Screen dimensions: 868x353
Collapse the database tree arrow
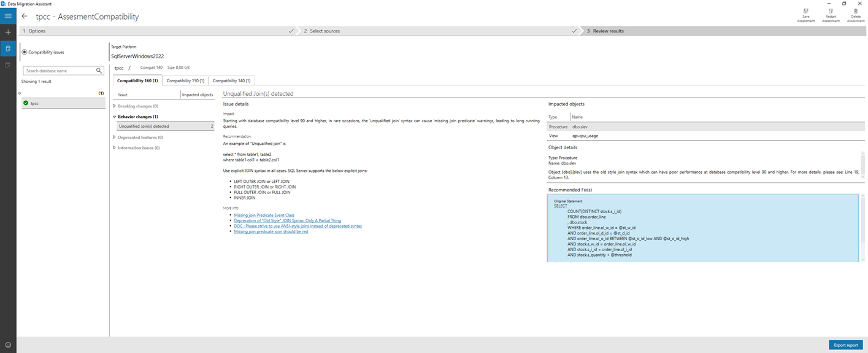tap(20, 93)
